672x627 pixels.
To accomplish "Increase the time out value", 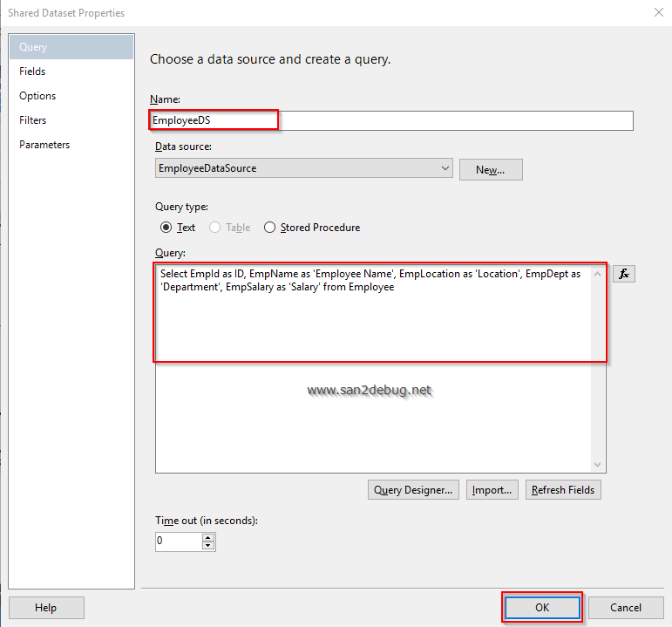I will coord(208,537).
